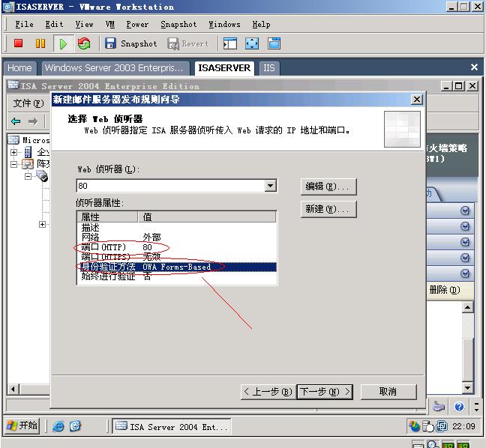The width and height of the screenshot is (486, 448).
Task: Click the 编辑(E)... edit button
Action: [328, 187]
